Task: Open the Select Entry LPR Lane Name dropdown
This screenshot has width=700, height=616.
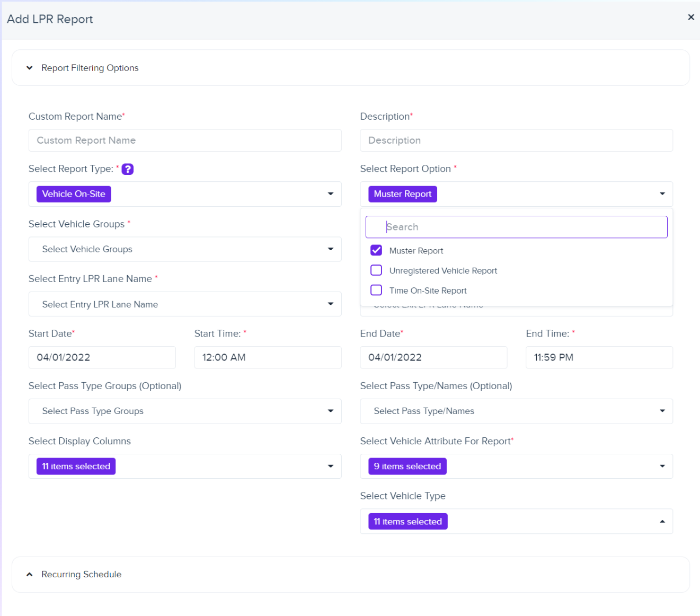Action: (x=331, y=304)
